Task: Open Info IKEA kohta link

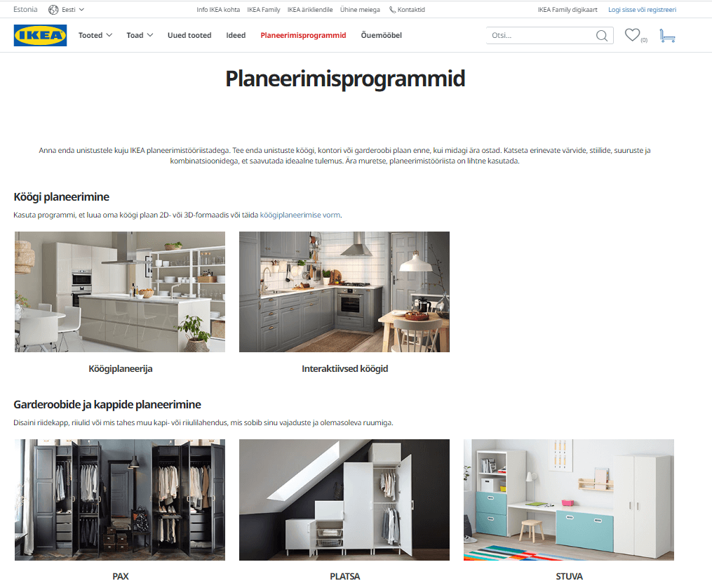Action: (218, 10)
